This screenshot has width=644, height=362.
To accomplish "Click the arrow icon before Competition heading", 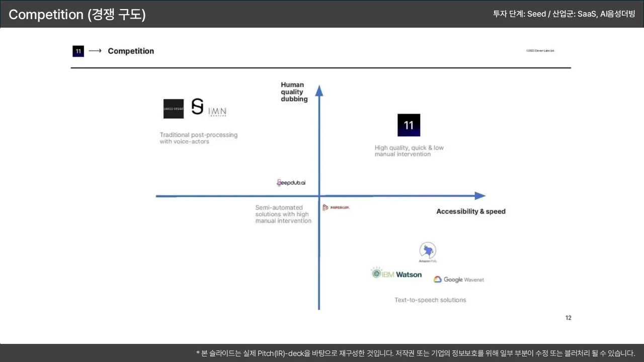I will coord(95,51).
